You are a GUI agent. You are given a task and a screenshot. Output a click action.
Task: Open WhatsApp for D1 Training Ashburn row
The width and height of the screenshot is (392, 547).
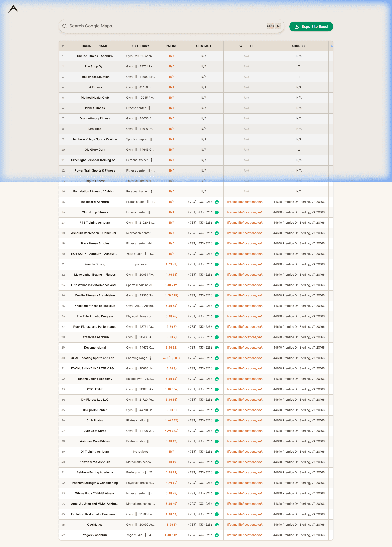(217, 452)
